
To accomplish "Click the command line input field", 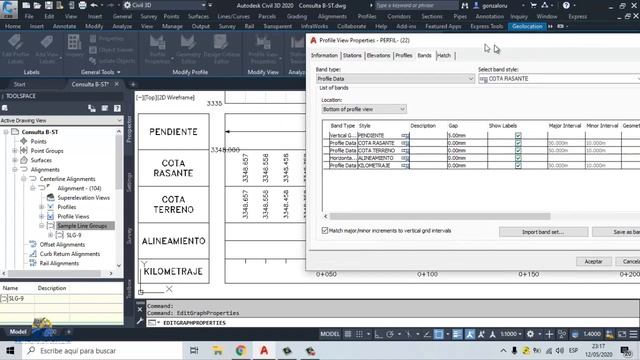I will (392, 322).
